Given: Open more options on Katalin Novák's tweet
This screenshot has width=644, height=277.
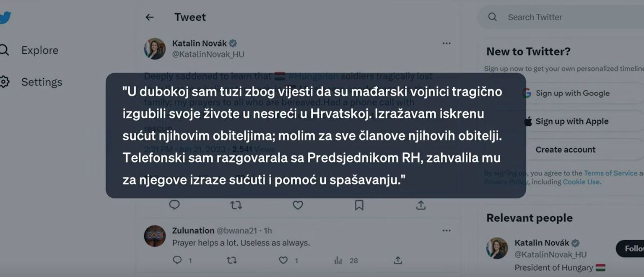Looking at the screenshot, I should click(x=446, y=43).
